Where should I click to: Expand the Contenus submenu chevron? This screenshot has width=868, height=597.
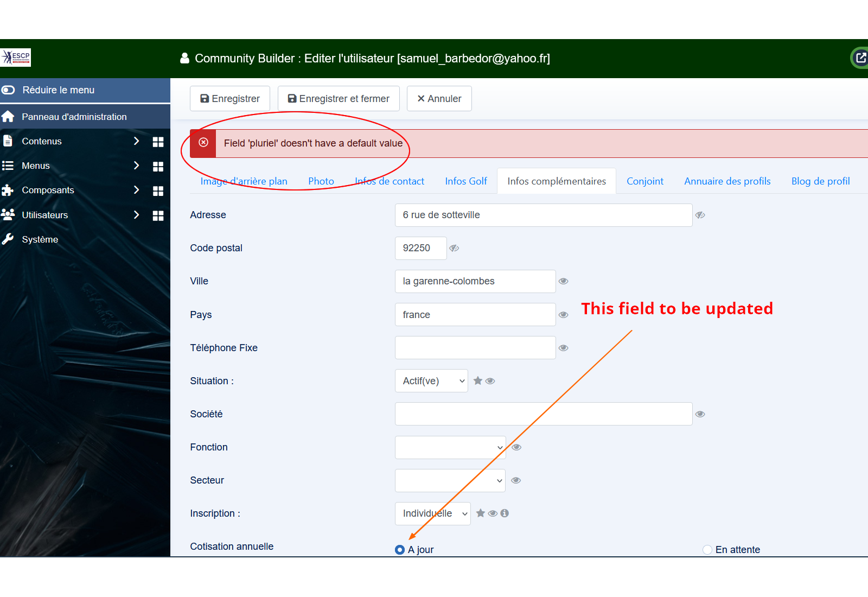coord(136,141)
